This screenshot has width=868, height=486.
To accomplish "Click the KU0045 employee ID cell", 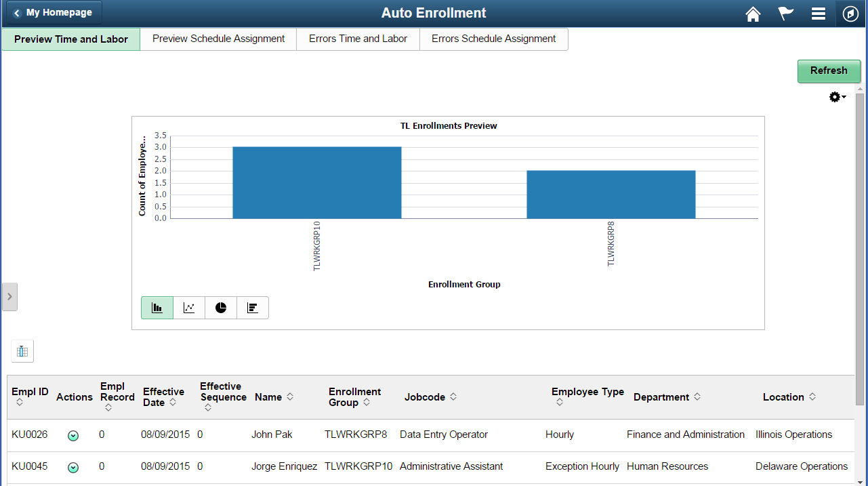I will 30,466.
